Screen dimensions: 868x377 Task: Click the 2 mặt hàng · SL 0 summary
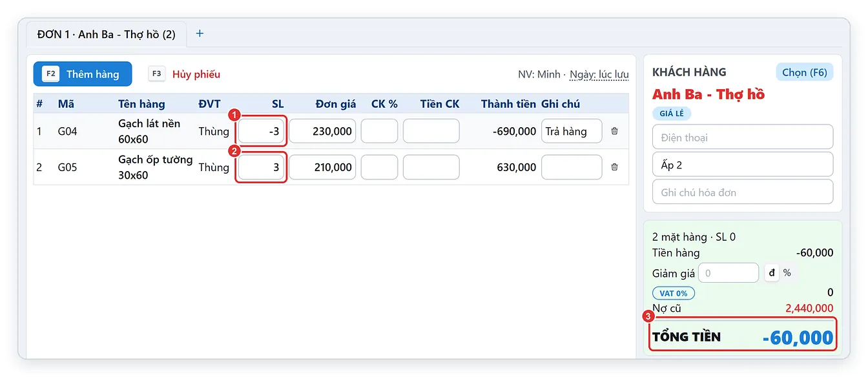pos(694,237)
